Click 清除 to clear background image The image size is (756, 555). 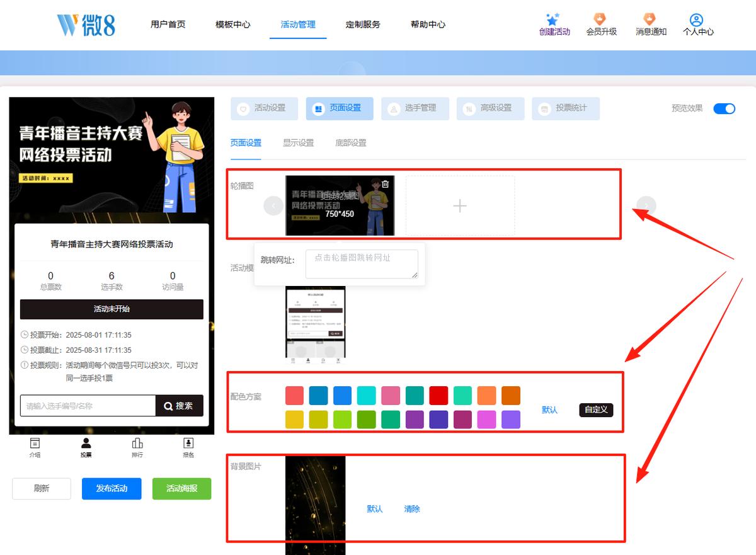click(412, 509)
